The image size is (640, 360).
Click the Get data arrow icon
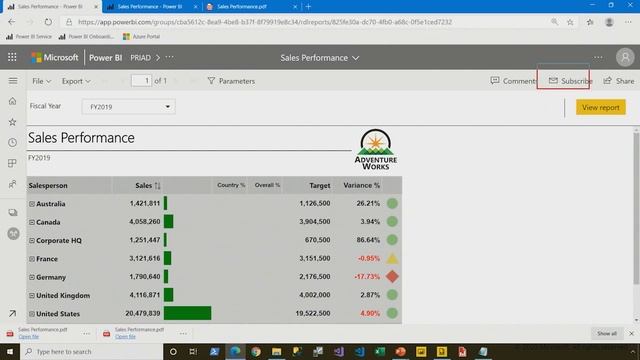pos(13,313)
